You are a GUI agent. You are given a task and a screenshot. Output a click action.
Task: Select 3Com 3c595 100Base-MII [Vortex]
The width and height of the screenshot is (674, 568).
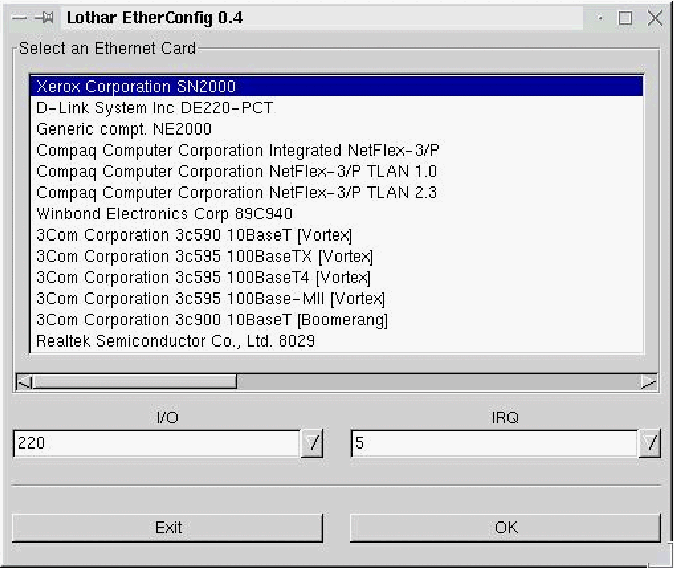pyautogui.click(x=337, y=298)
